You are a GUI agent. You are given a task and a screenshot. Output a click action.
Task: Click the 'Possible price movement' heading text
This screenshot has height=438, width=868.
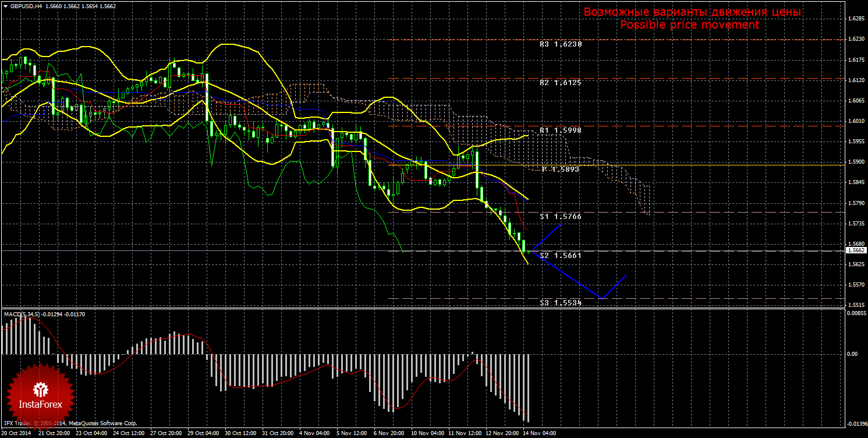689,25
